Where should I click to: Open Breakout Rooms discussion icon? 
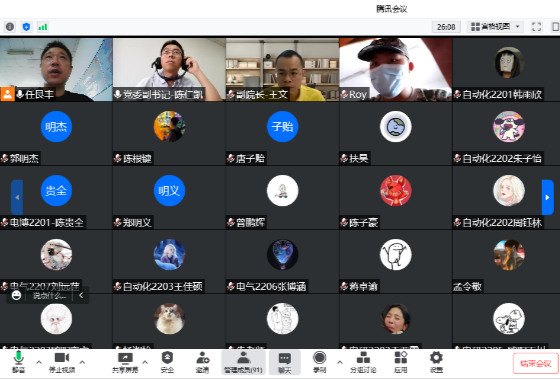363,362
